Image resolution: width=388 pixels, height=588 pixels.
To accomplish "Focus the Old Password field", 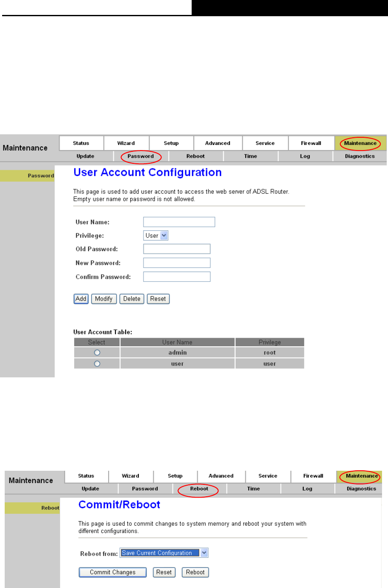I will [x=177, y=249].
